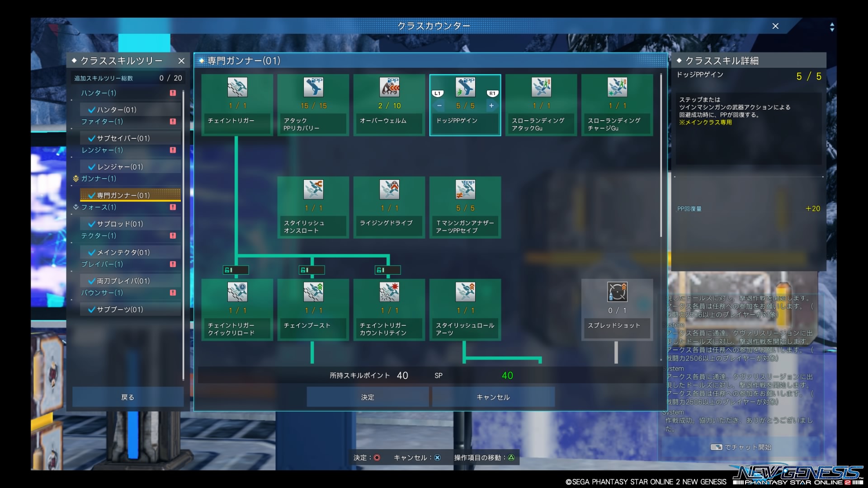The image size is (868, 488).
Task: Select the スプレッドショット skill icon
Action: pyautogui.click(x=617, y=292)
